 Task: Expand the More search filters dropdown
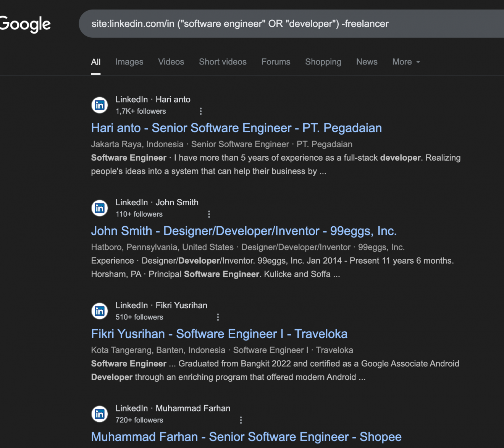405,61
